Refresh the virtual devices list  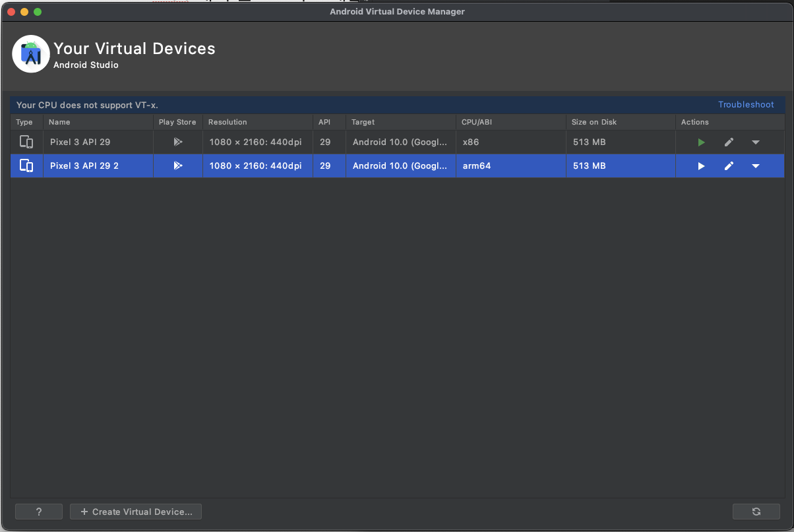[756, 512]
